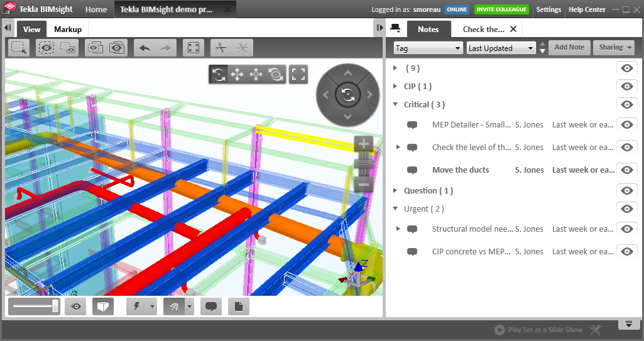Expand the Structural model note replies
The image size is (644, 341).
[398, 229]
